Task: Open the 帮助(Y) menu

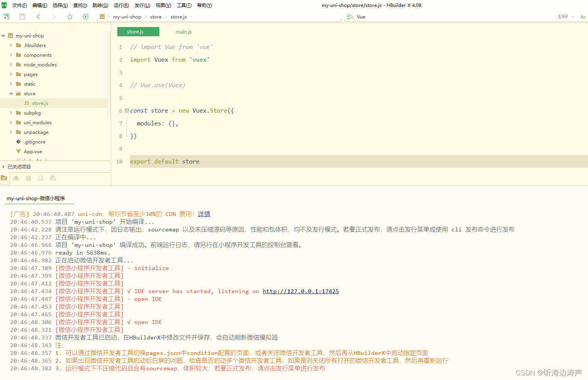Action: tap(204, 5)
